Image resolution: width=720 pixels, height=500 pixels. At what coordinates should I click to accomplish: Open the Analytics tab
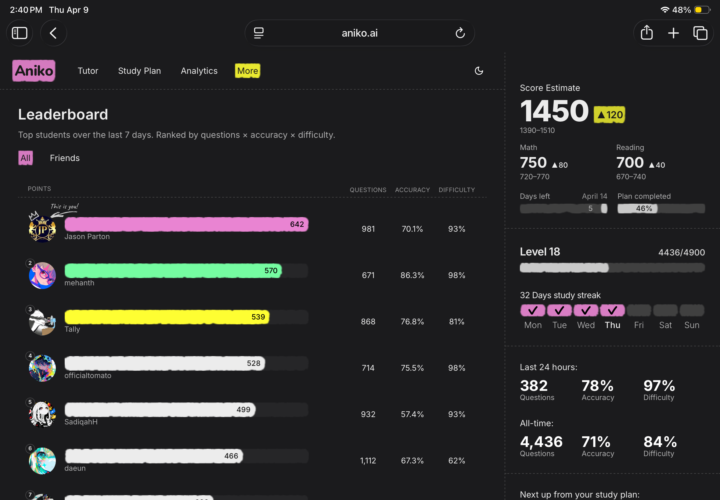point(199,71)
